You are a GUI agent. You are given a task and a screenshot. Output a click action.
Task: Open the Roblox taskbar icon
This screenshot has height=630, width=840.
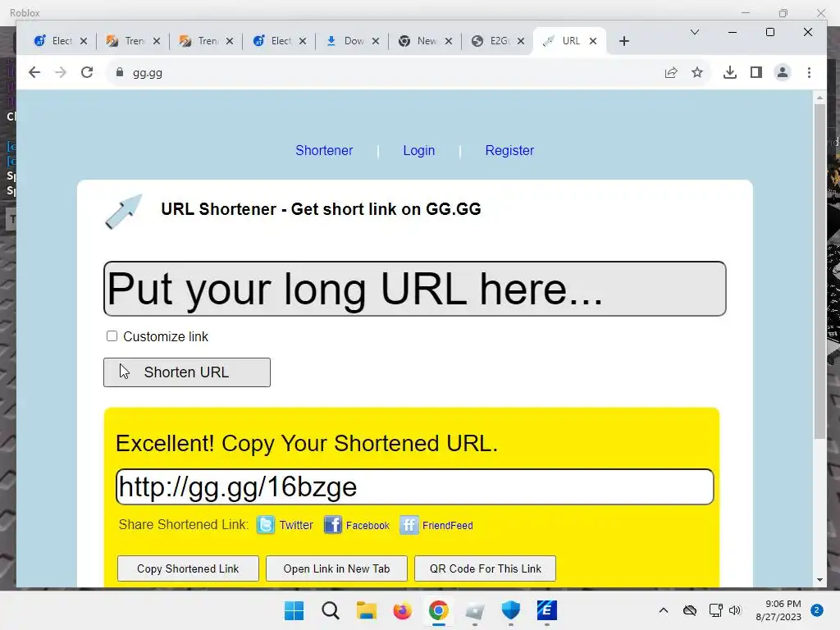(x=475, y=610)
